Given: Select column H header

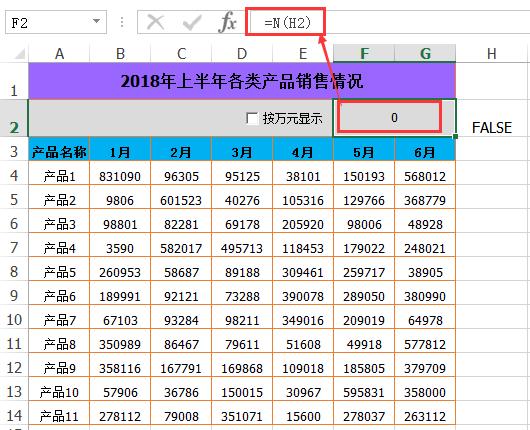Looking at the screenshot, I should [492, 53].
